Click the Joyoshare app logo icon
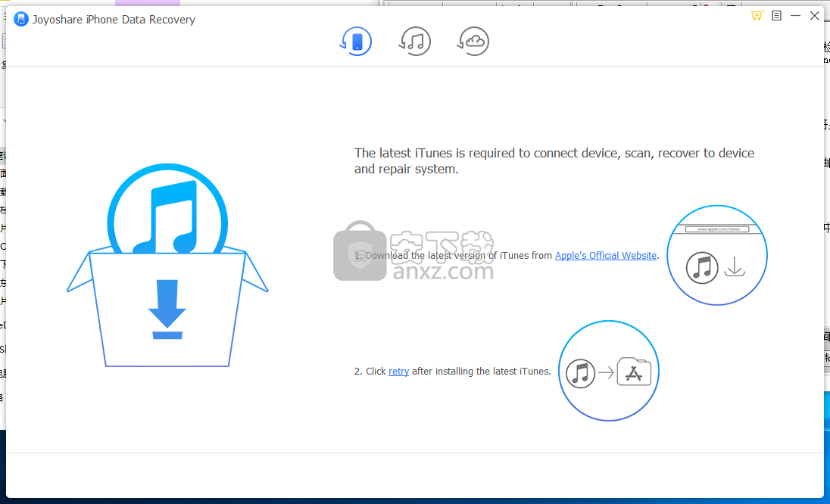Screen dimensions: 830x504 tap(20, 20)
